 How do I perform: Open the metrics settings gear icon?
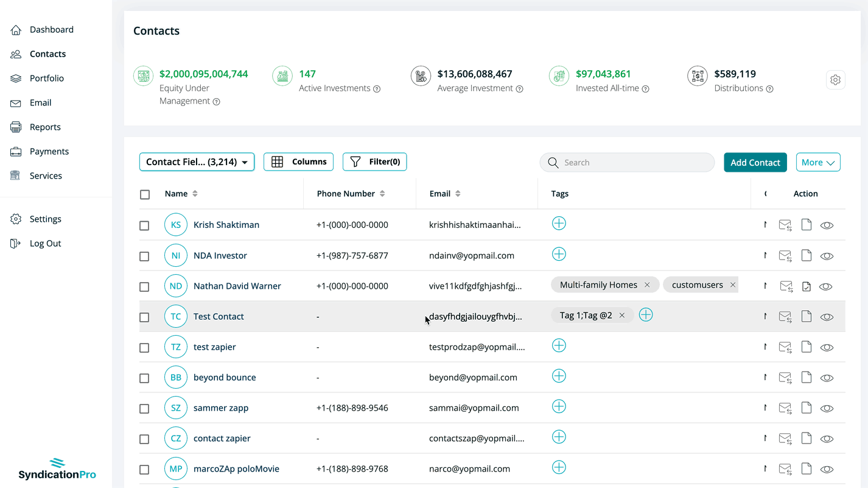[x=836, y=80]
